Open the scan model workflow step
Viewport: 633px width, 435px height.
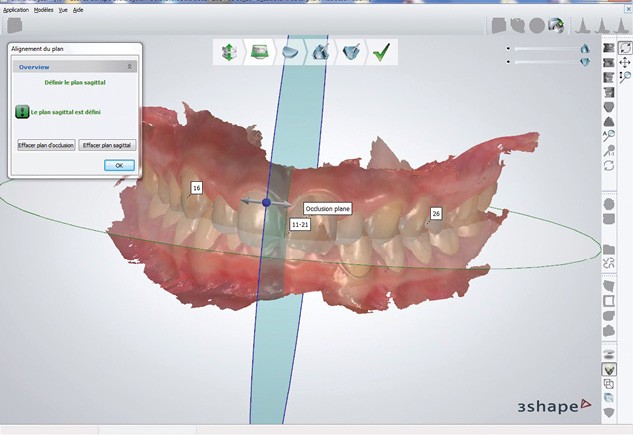pos(260,52)
